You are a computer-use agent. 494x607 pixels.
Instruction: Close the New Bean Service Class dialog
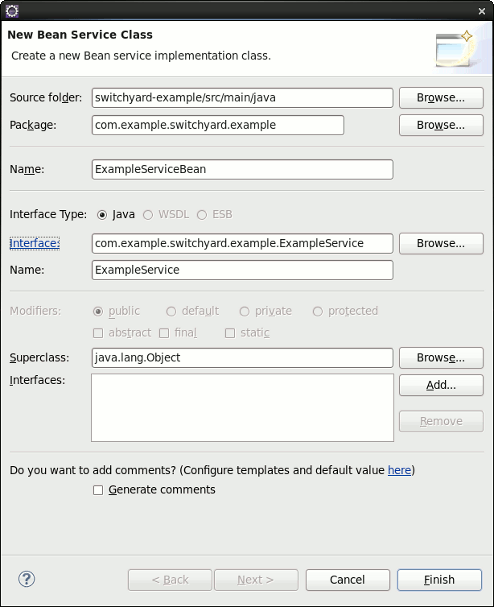click(482, 11)
